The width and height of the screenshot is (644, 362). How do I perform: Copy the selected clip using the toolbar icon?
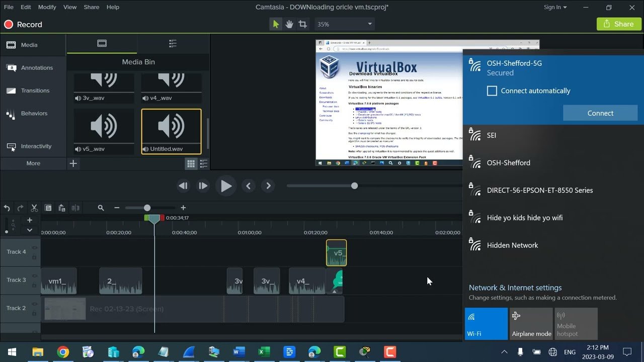(x=48, y=208)
